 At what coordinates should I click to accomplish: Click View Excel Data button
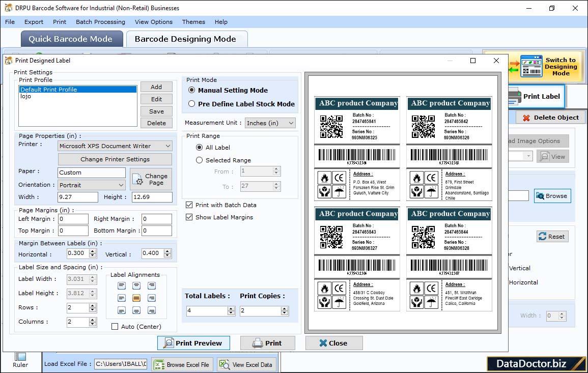[246, 364]
